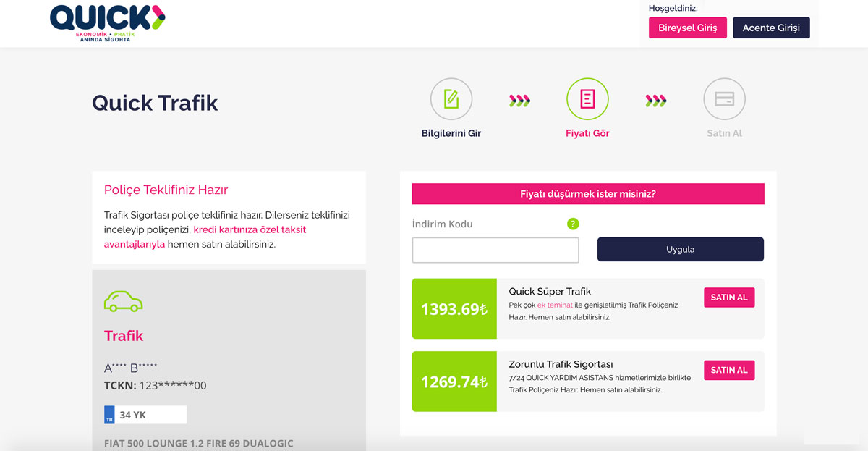Click the Fiyatı Gör step label
868x451 pixels.
coord(587,133)
